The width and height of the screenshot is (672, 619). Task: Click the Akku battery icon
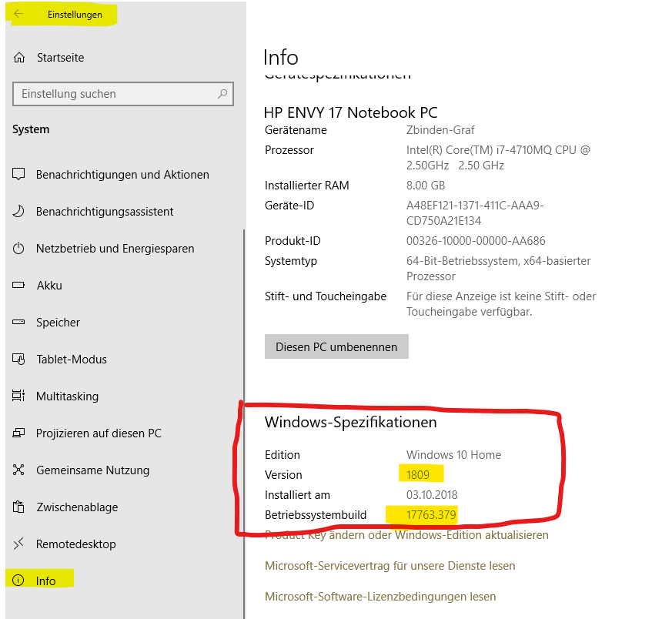(x=18, y=285)
